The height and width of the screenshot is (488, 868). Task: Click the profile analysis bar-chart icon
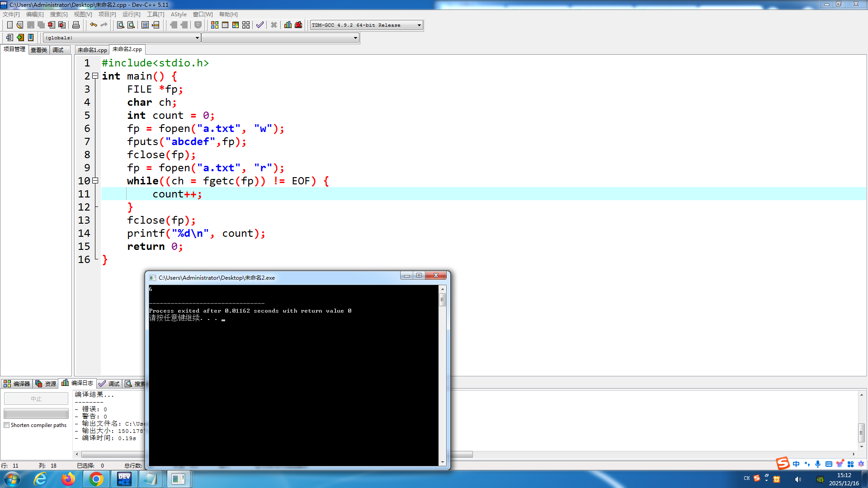click(288, 25)
